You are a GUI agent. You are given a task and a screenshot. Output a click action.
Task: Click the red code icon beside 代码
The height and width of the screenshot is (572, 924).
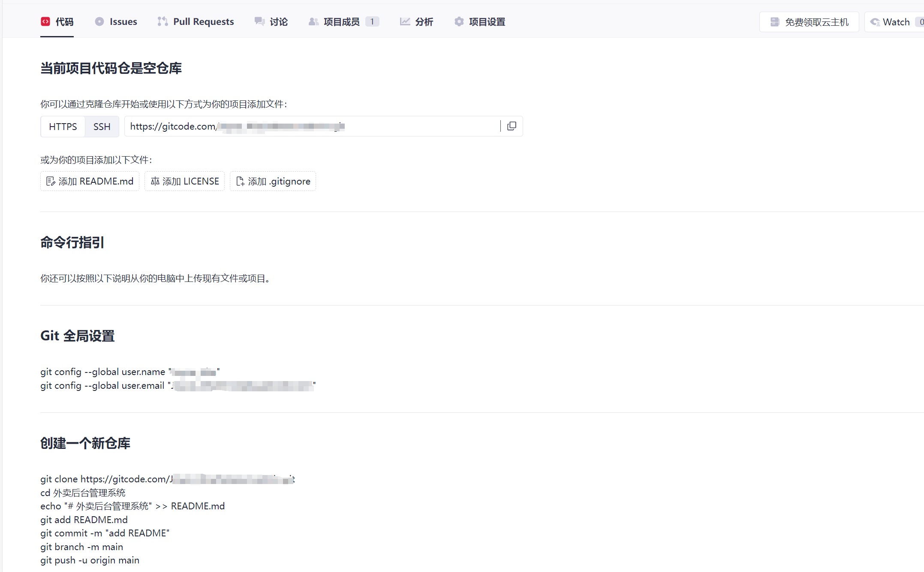pos(45,21)
